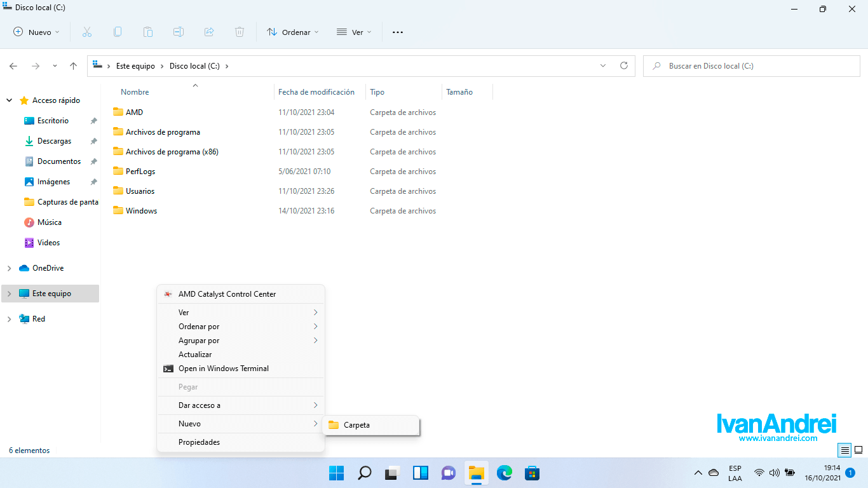Open Widgets on taskbar
This screenshot has height=488, width=868.
point(421,473)
